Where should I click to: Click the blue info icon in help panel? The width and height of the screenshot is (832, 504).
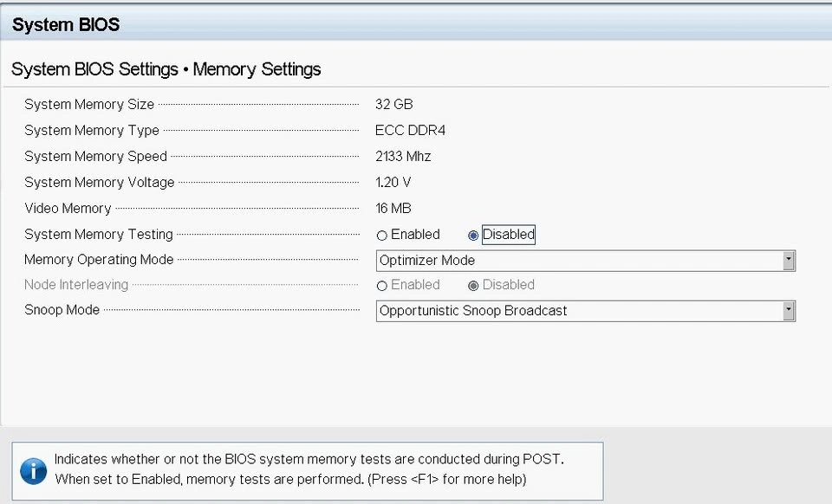coord(33,471)
